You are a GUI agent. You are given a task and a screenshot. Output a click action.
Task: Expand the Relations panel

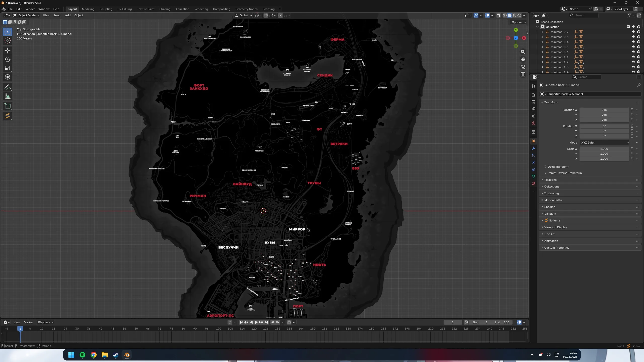(x=550, y=180)
